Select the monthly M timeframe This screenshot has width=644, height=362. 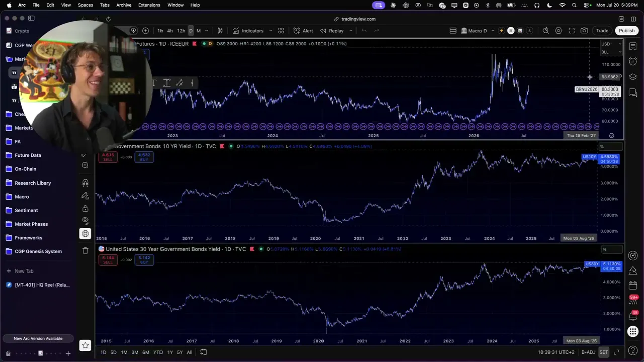click(198, 31)
